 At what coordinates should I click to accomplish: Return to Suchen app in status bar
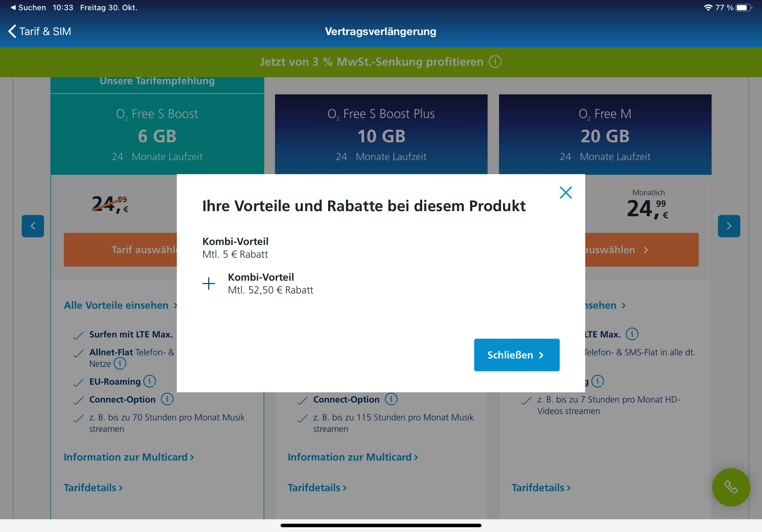coord(28,7)
